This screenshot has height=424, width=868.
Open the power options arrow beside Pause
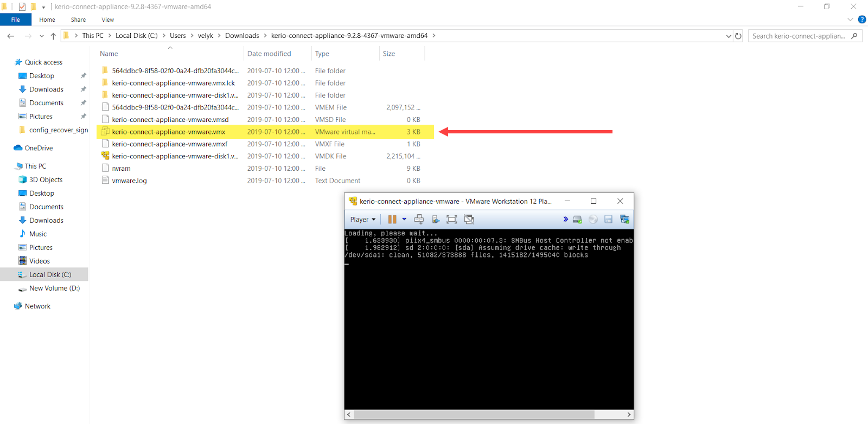point(404,220)
